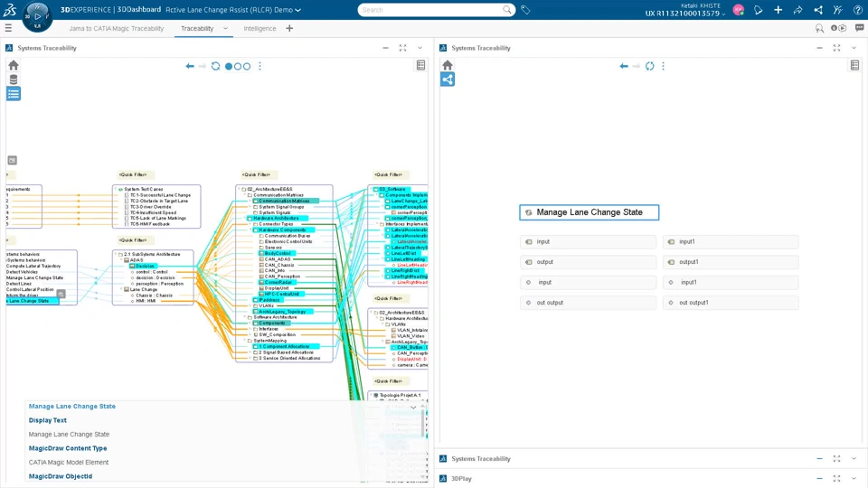Open the chat comments icon
This screenshot has height=488, width=868.
point(859,28)
